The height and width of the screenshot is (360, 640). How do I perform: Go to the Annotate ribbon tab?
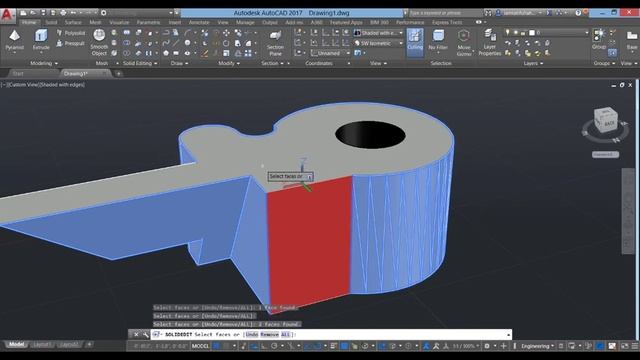coord(199,22)
